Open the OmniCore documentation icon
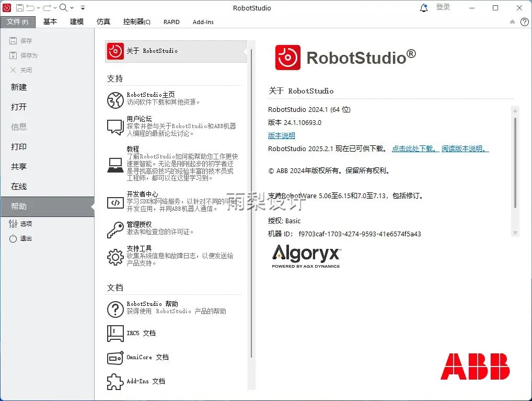 115,358
